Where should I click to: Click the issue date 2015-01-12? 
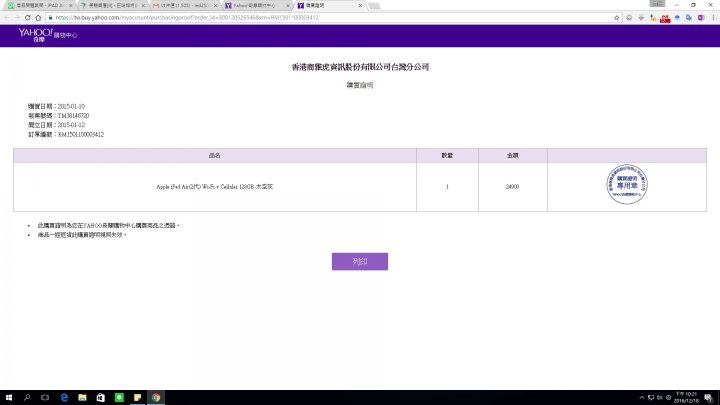(71, 125)
